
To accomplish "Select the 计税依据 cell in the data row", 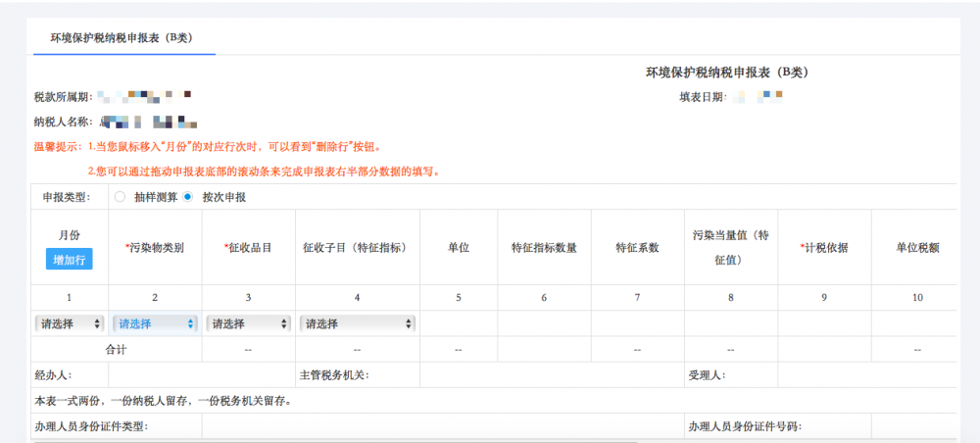I will tap(824, 323).
